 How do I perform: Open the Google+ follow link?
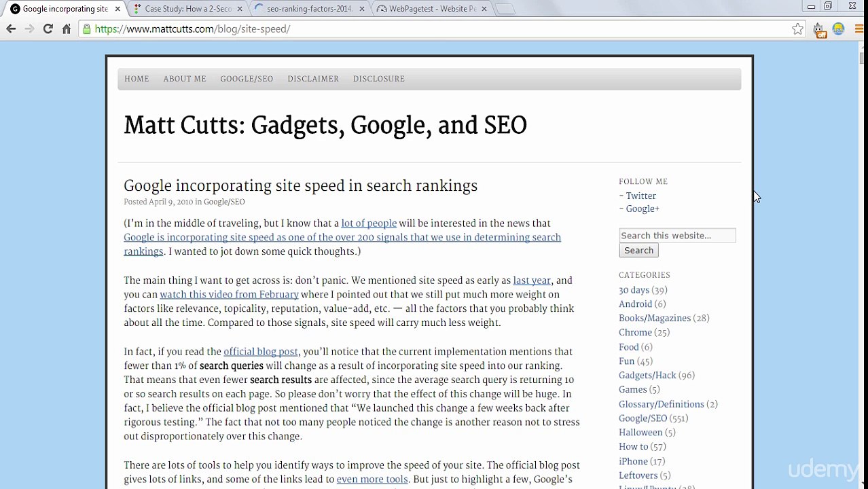tap(643, 209)
